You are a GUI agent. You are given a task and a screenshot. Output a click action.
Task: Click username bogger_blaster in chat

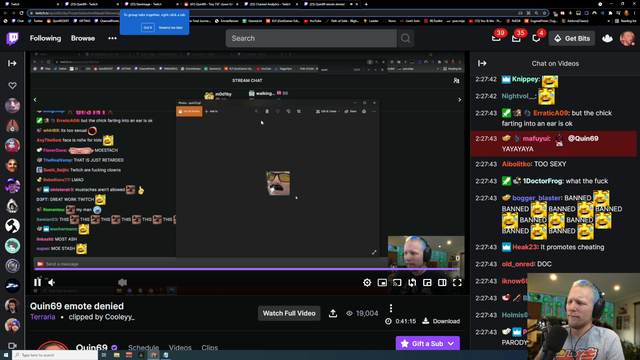point(536,198)
